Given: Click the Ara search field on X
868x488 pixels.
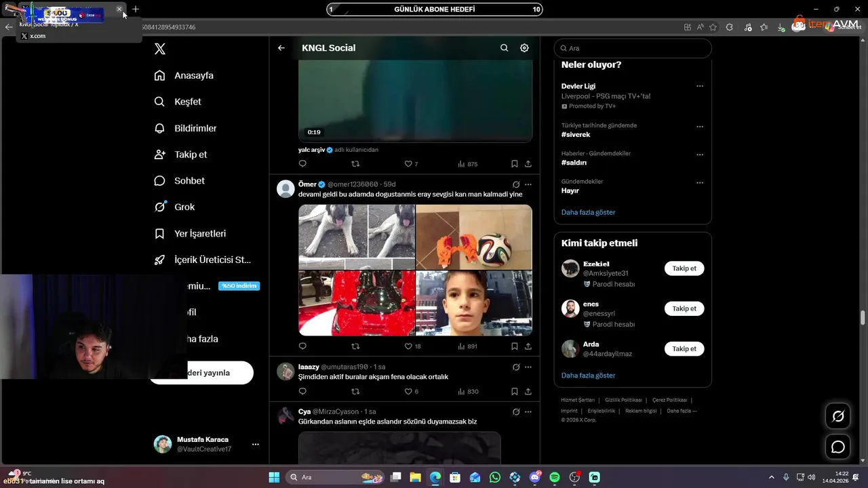Looking at the screenshot, I should [633, 48].
